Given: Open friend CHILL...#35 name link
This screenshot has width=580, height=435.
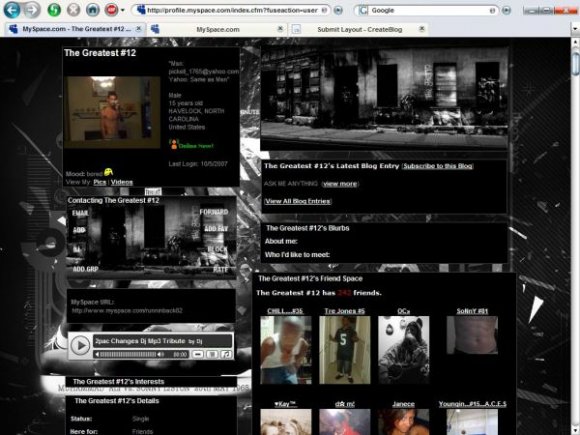Looking at the screenshot, I should (285, 311).
